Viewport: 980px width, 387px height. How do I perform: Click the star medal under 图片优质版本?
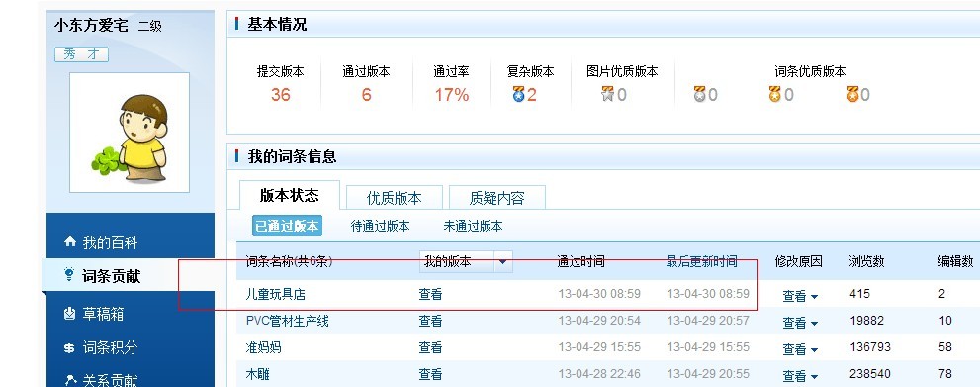(x=607, y=94)
